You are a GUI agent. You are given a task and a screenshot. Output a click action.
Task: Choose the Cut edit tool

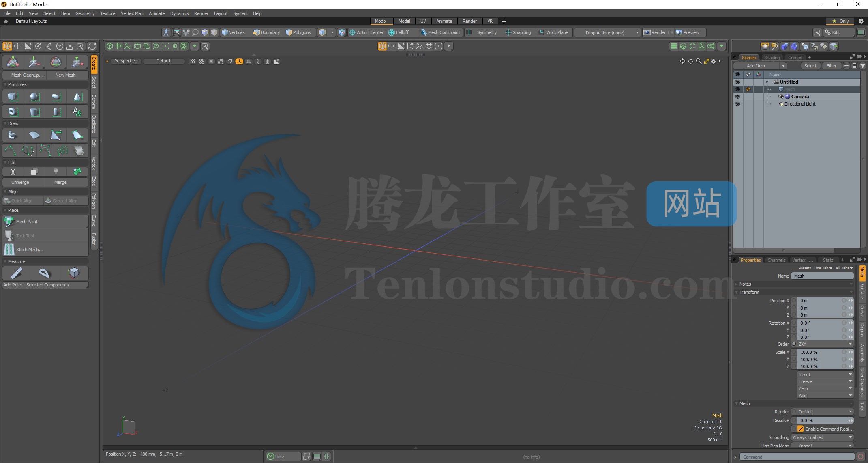[13, 172]
